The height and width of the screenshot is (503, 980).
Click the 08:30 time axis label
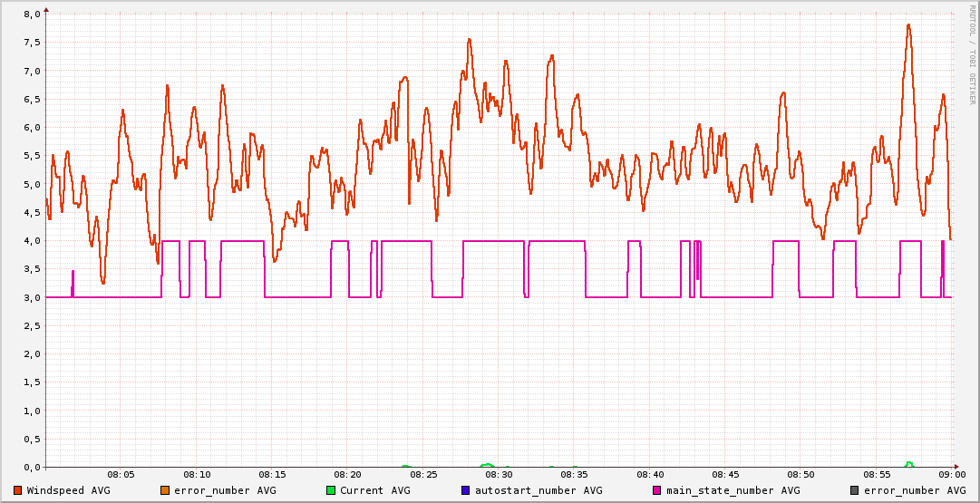(499, 474)
